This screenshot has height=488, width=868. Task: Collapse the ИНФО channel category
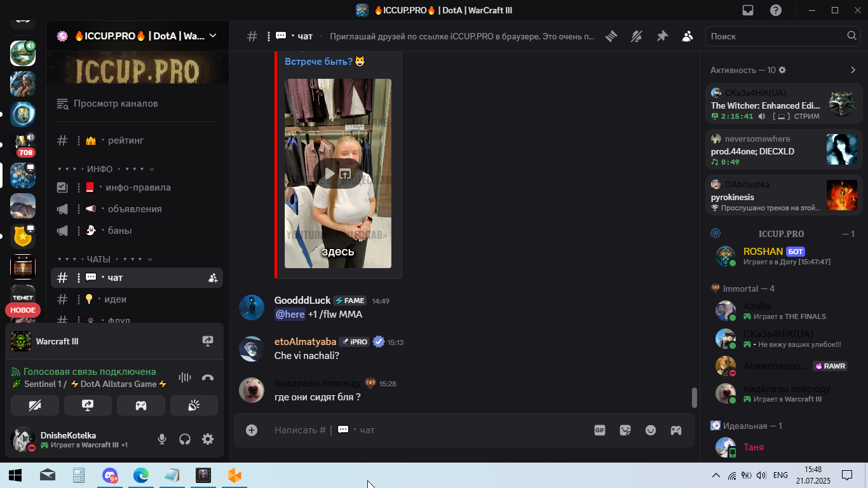(x=105, y=169)
